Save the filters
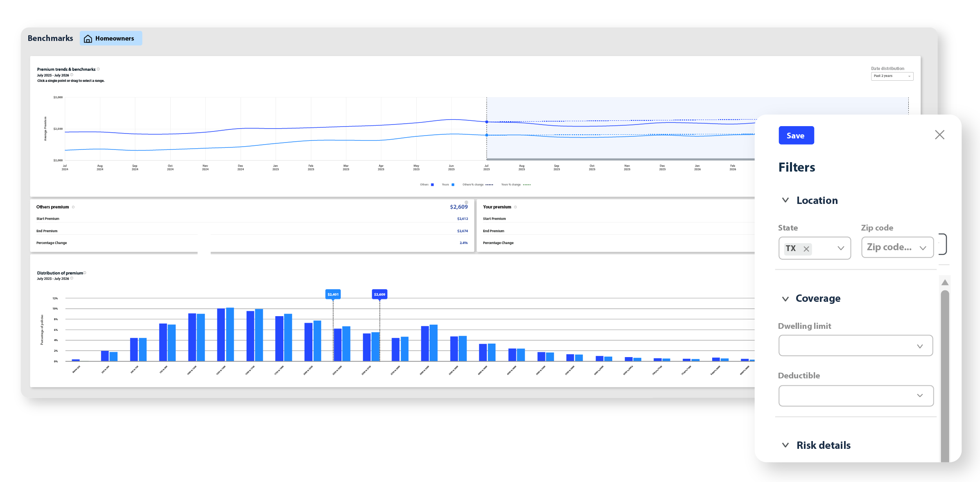 coord(796,136)
